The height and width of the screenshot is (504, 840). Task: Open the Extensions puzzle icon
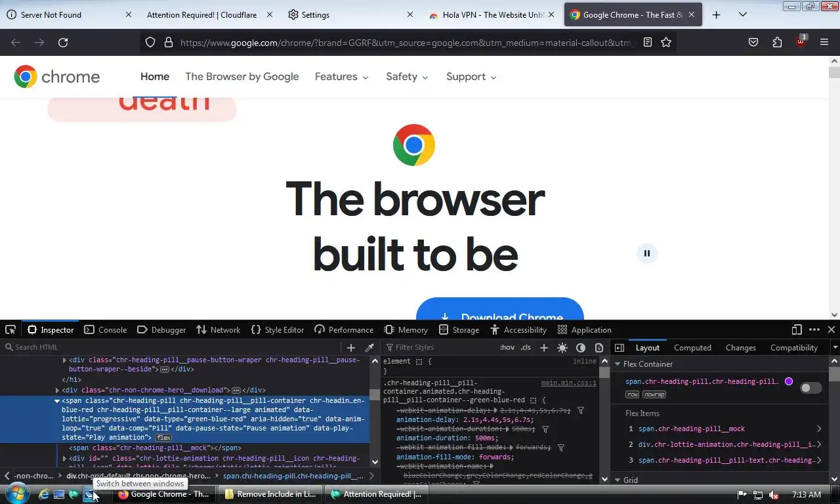click(777, 43)
